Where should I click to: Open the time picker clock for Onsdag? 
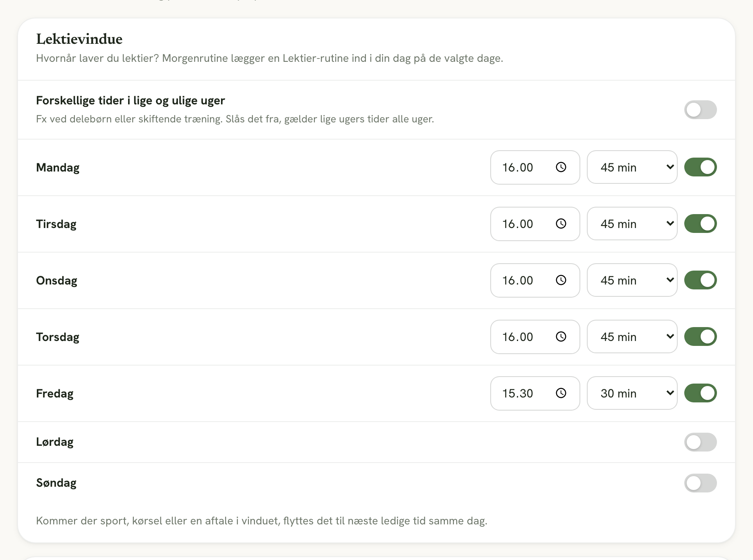[x=561, y=280]
